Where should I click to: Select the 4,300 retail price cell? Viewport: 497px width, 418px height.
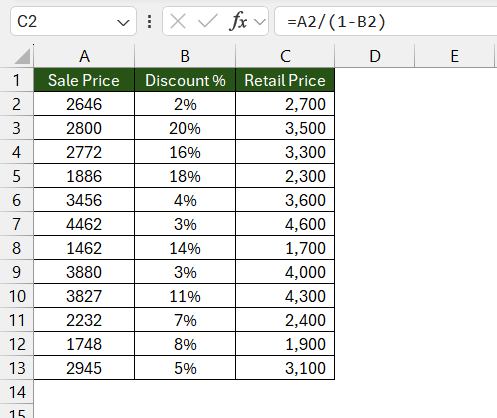[285, 296]
